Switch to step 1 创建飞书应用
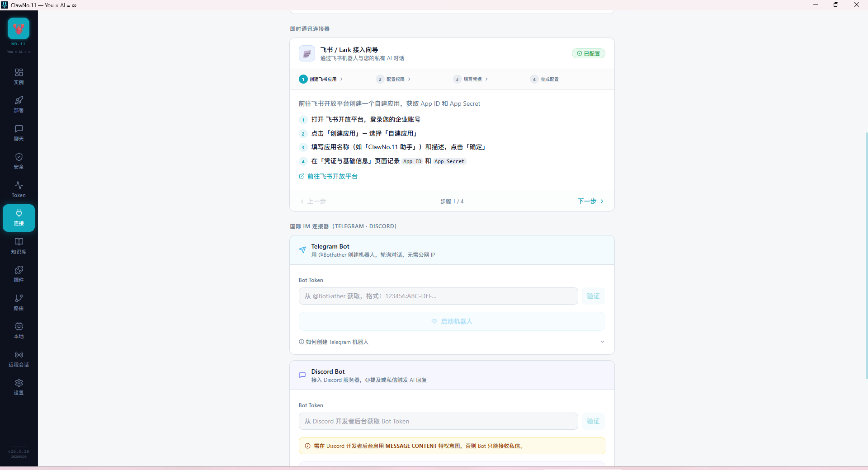Screen dimensions: 868x470 [321, 79]
